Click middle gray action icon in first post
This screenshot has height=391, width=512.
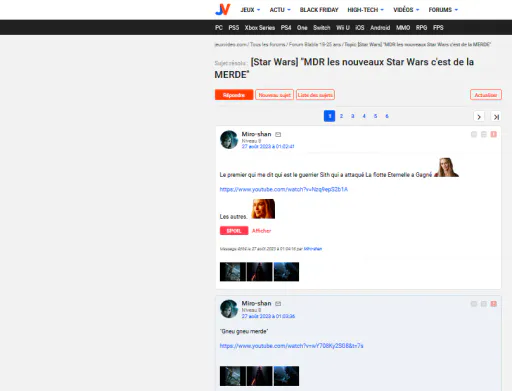(x=484, y=134)
